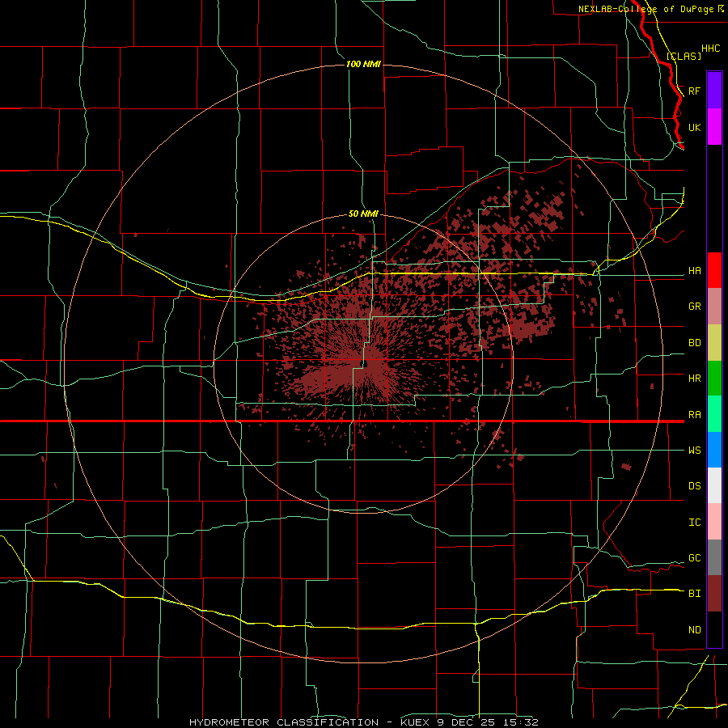Click the "50 NMI" range ring label
This screenshot has width=728, height=728.
coord(363,214)
